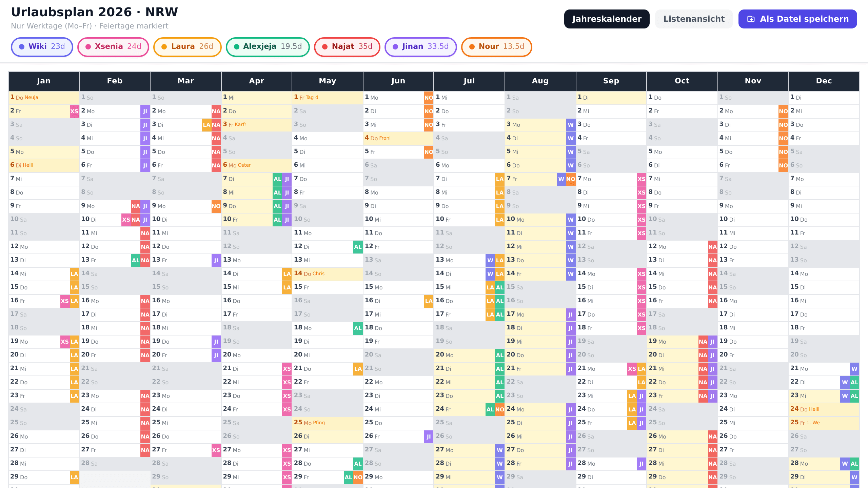Select the JI badge on 26 Fr June

[429, 436]
